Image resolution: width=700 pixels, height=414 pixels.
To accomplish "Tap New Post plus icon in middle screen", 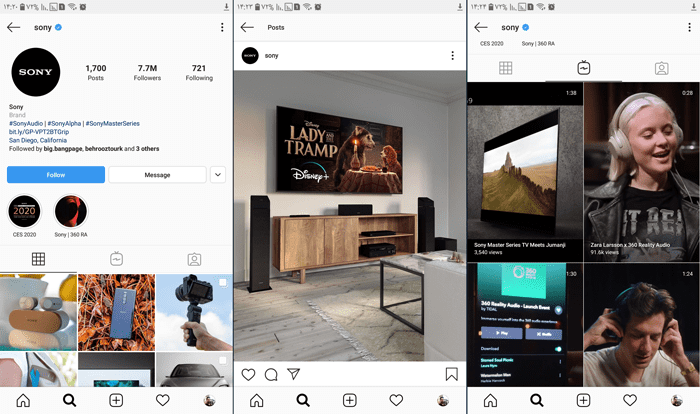I will [x=350, y=400].
